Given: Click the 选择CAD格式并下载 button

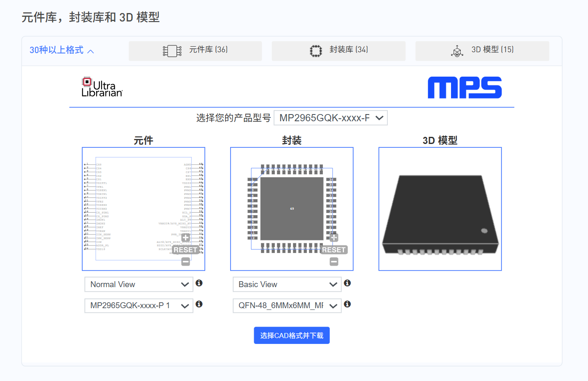Looking at the screenshot, I should [x=292, y=336].
